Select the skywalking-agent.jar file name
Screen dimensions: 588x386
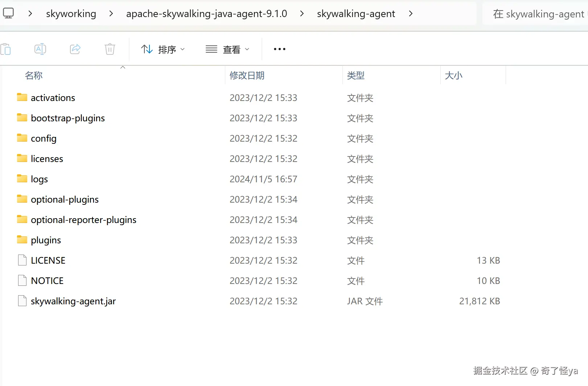tap(73, 301)
